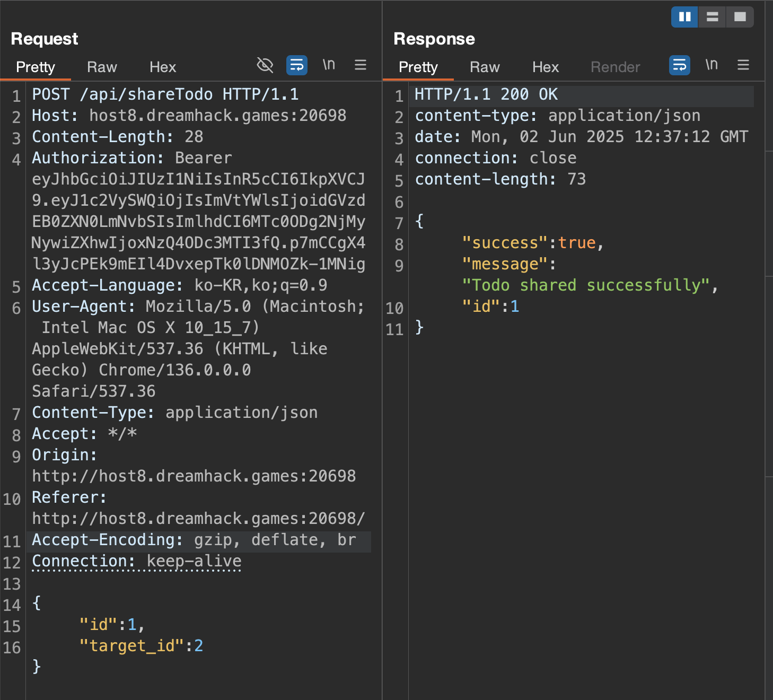
Task: Click the Response panel title
Action: tap(434, 39)
